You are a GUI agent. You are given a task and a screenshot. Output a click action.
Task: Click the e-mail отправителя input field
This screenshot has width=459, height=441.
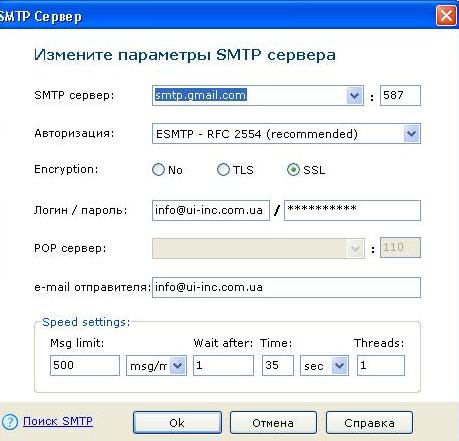pos(286,287)
